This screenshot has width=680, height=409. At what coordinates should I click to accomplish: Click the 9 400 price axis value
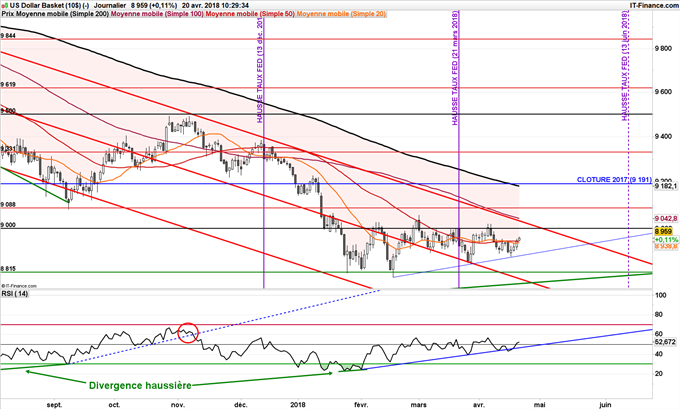click(x=664, y=137)
